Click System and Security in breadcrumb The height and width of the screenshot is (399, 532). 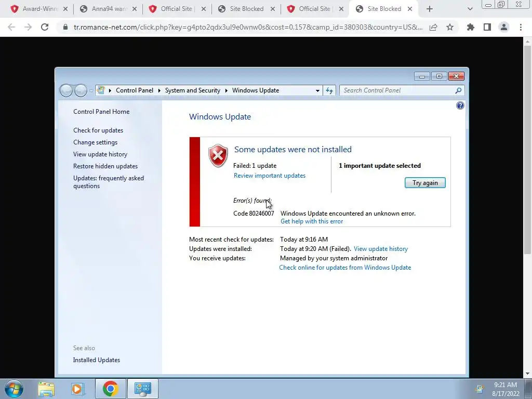[x=192, y=90]
